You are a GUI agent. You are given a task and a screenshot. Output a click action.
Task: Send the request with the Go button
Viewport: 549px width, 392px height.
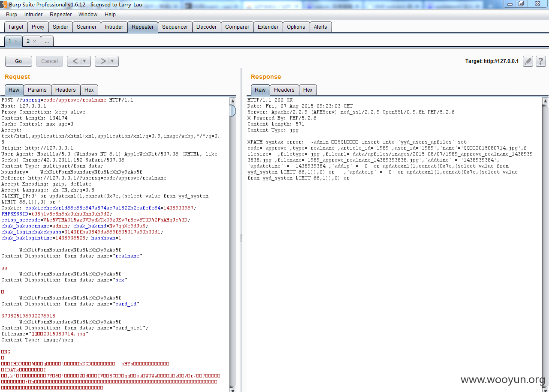coord(18,61)
